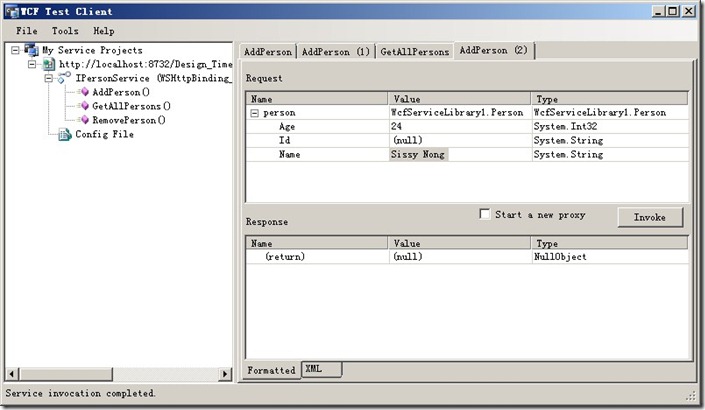Minimize the WCF Test Client window

(x=658, y=11)
